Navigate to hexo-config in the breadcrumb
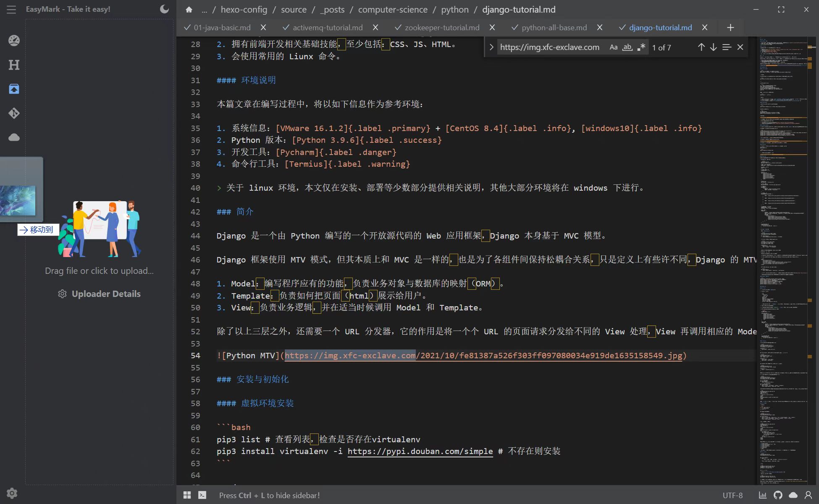Viewport: 819px width, 504px height. [x=244, y=9]
